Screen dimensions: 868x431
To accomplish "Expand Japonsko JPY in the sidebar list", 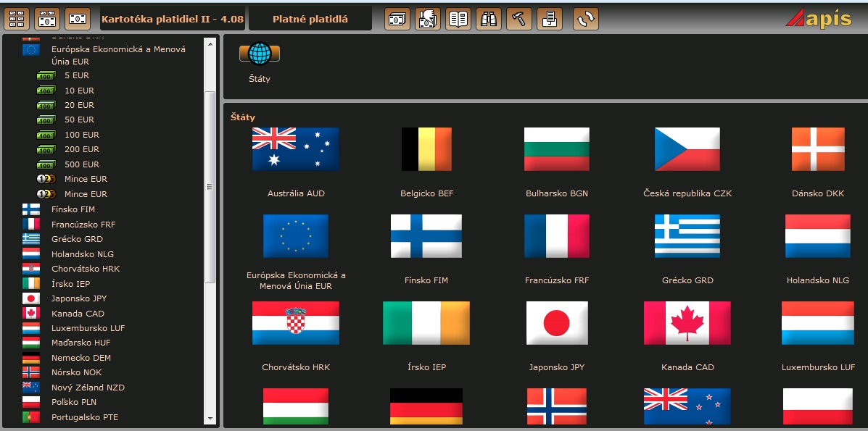I will click(78, 298).
